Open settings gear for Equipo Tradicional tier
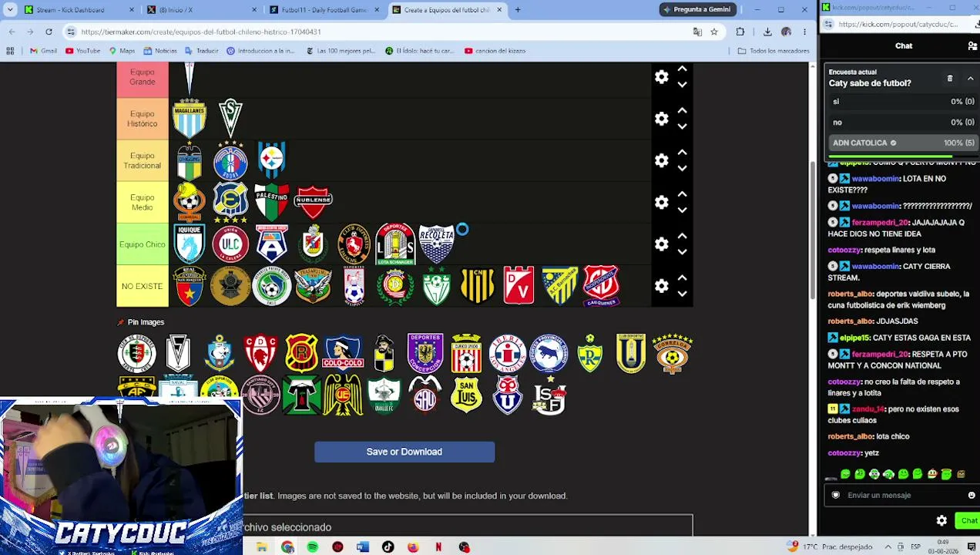Image resolution: width=980 pixels, height=555 pixels. coord(661,160)
